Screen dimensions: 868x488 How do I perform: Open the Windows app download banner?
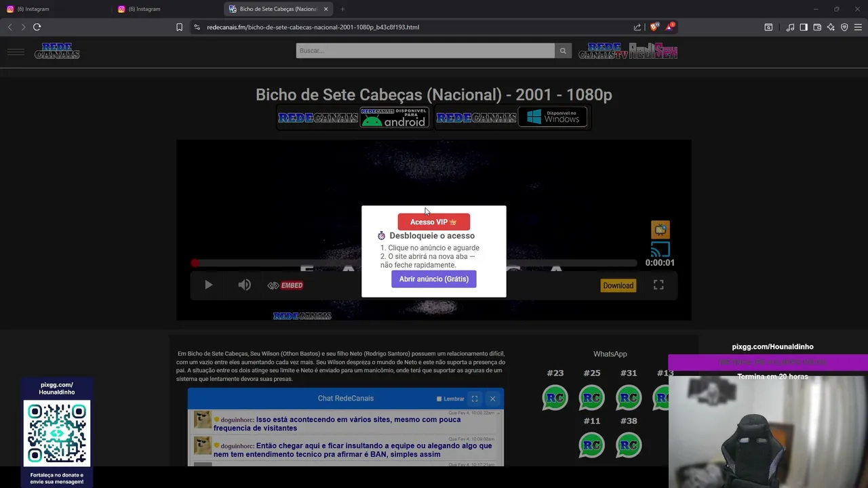pos(512,117)
